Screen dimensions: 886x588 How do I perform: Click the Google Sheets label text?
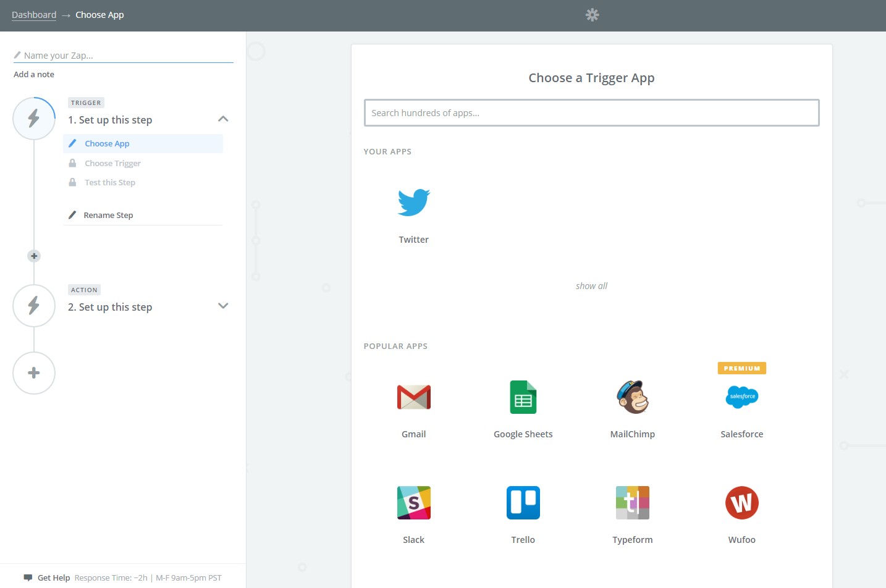point(523,434)
